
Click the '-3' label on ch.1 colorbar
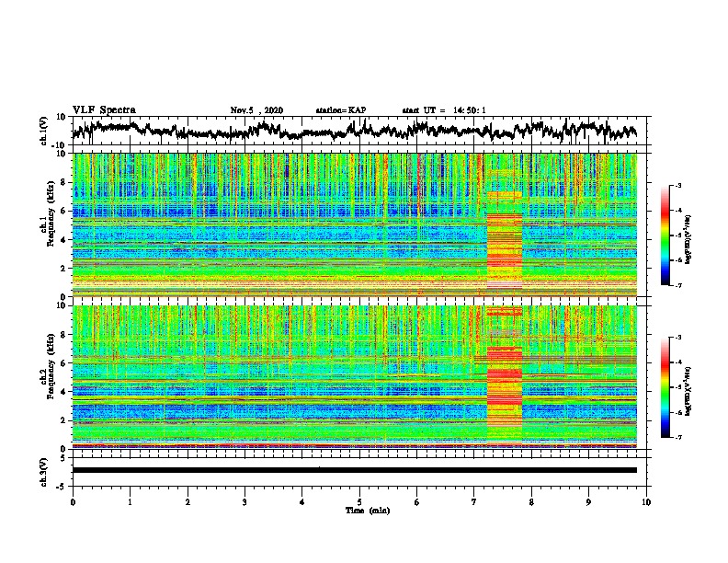pyautogui.click(x=678, y=185)
